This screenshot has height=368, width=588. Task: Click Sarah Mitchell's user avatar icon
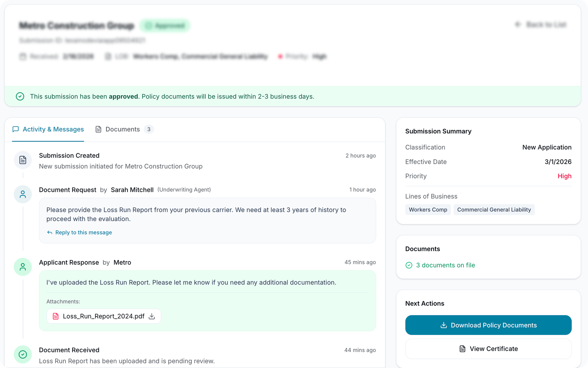(23, 194)
